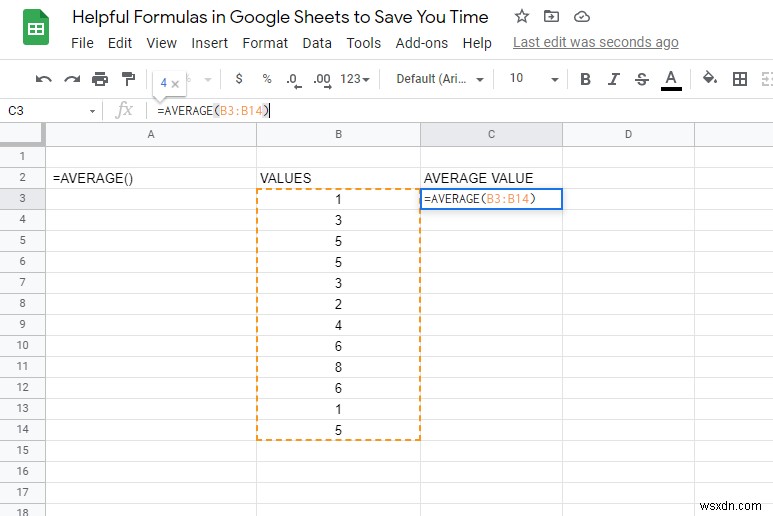773x516 pixels.
Task: Click the redo arrow icon
Action: [x=71, y=79]
